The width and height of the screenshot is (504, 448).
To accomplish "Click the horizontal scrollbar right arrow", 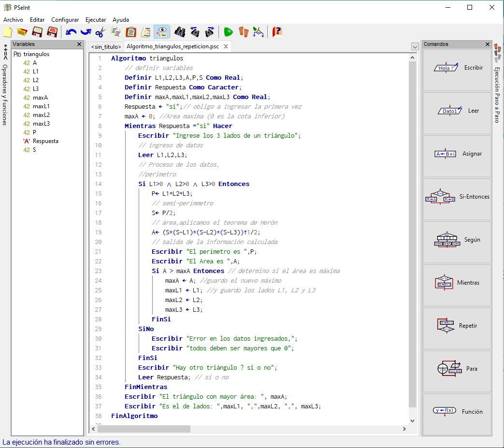I will pyautogui.click(x=404, y=429).
